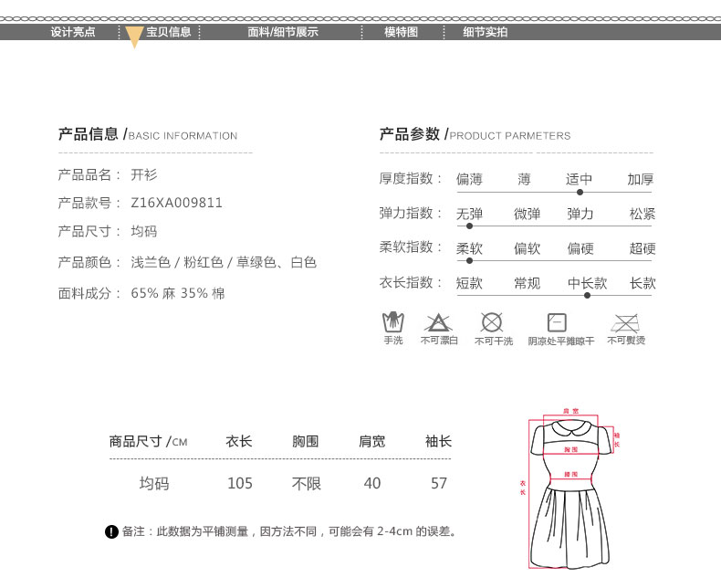Click the softness (柔软指数) slider dot at 柔软

[x=470, y=260]
